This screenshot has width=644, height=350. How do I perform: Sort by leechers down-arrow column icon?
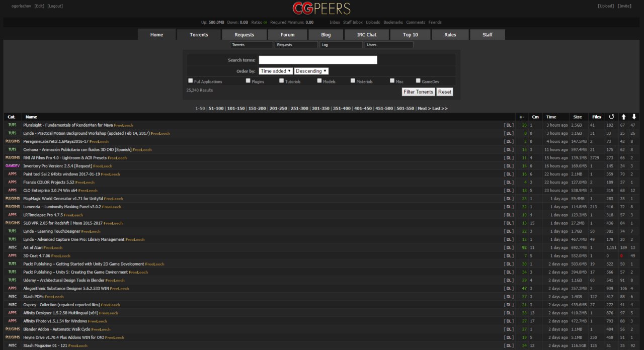[634, 117]
